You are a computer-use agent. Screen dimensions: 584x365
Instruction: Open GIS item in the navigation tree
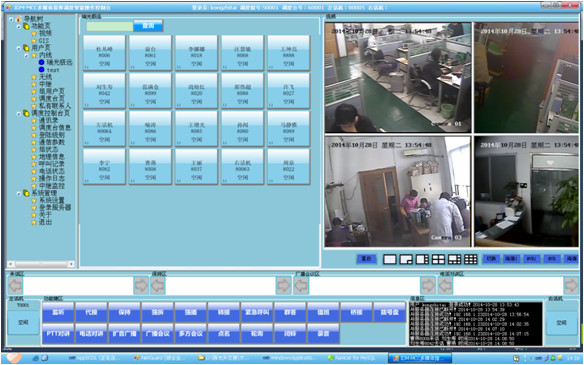click(x=44, y=41)
